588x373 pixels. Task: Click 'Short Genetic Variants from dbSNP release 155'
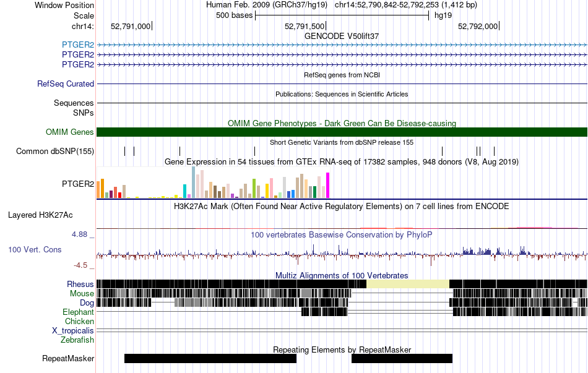(x=342, y=142)
